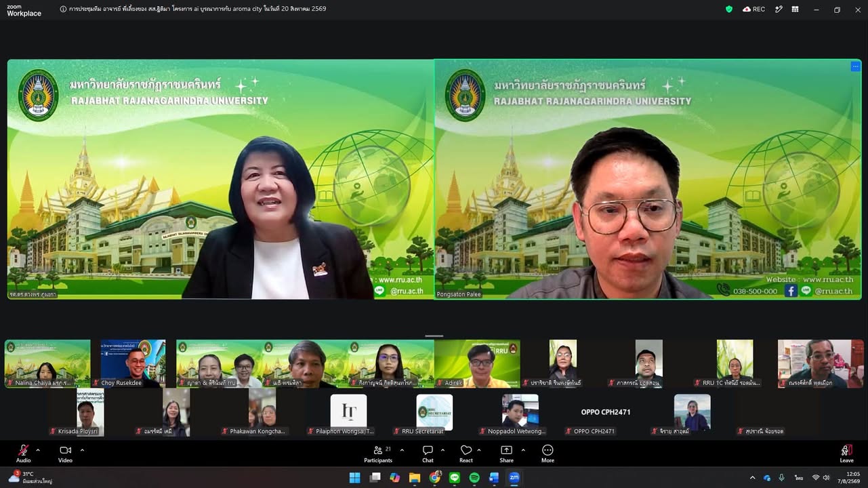Open the Windows Start menu
The width and height of the screenshot is (868, 488).
coord(354,478)
